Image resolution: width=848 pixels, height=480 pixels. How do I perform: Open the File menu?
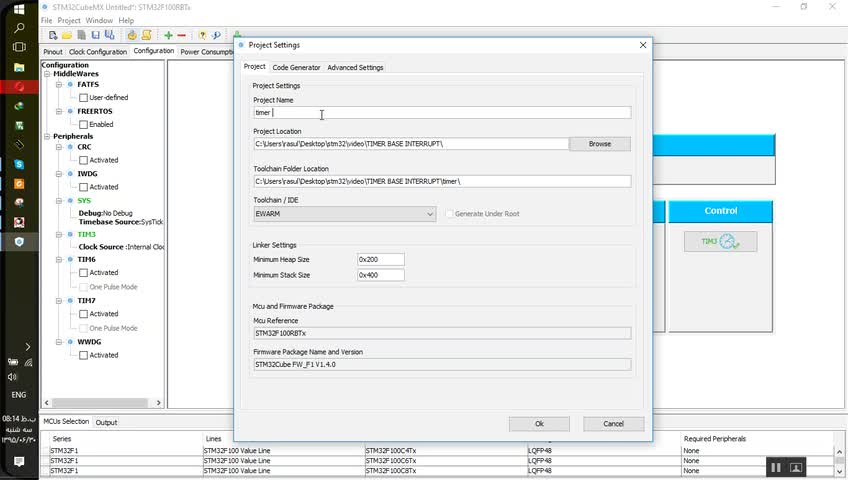pyautogui.click(x=47, y=21)
